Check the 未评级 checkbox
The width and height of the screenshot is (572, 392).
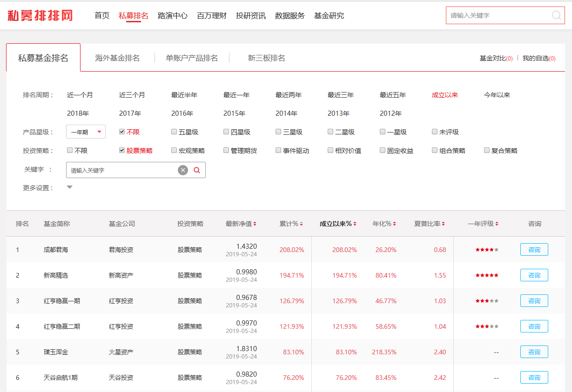pyautogui.click(x=435, y=132)
